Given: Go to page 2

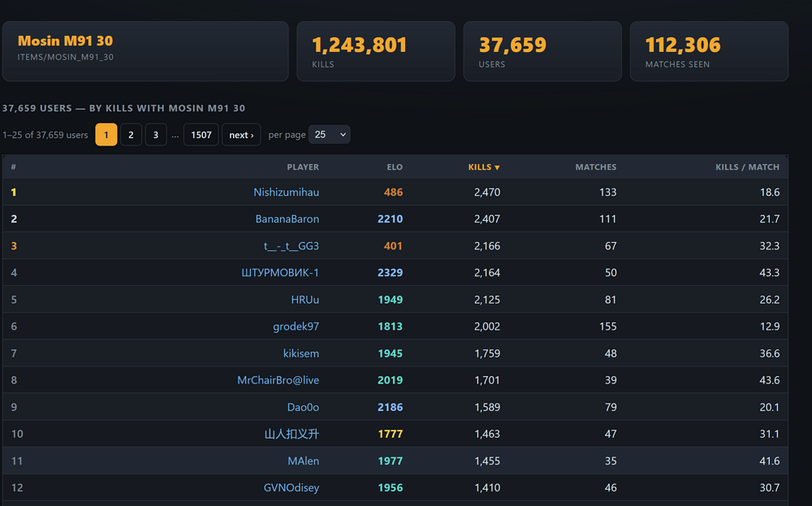Looking at the screenshot, I should [x=131, y=135].
